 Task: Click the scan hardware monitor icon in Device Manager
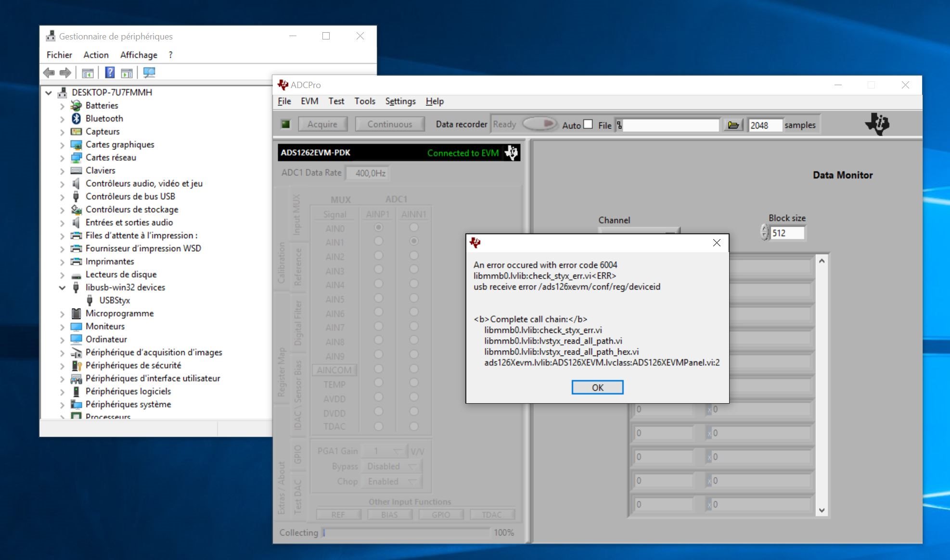149,73
